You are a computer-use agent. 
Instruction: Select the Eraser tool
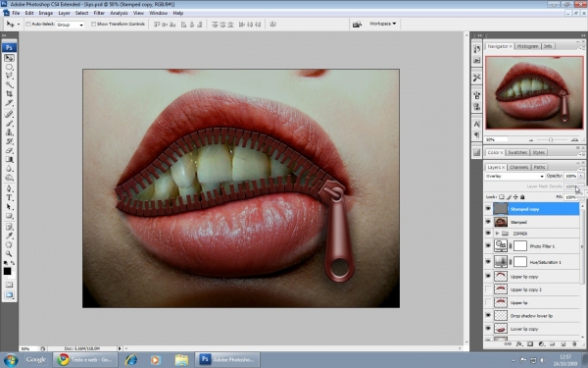click(9, 150)
